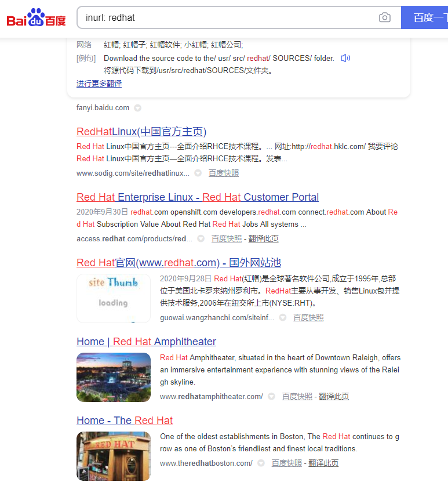Screen dimensions: 448x489
Task: Click the Chinese translation 将源代码下载到 sentence
Action: point(188,71)
